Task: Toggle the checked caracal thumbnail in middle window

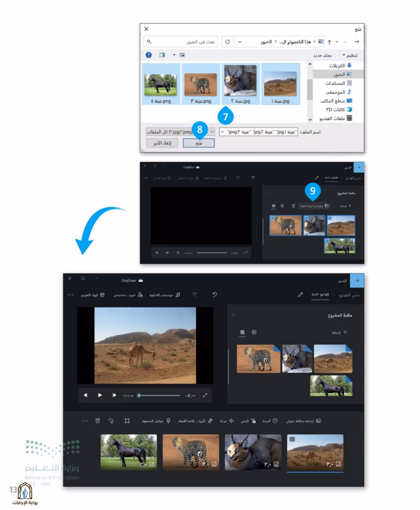Action: pos(314,225)
